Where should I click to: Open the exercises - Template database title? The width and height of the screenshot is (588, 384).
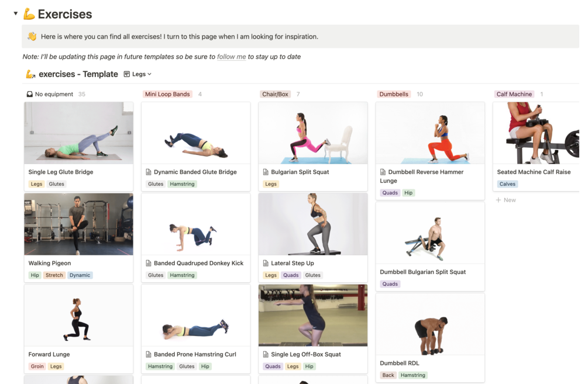pos(78,74)
